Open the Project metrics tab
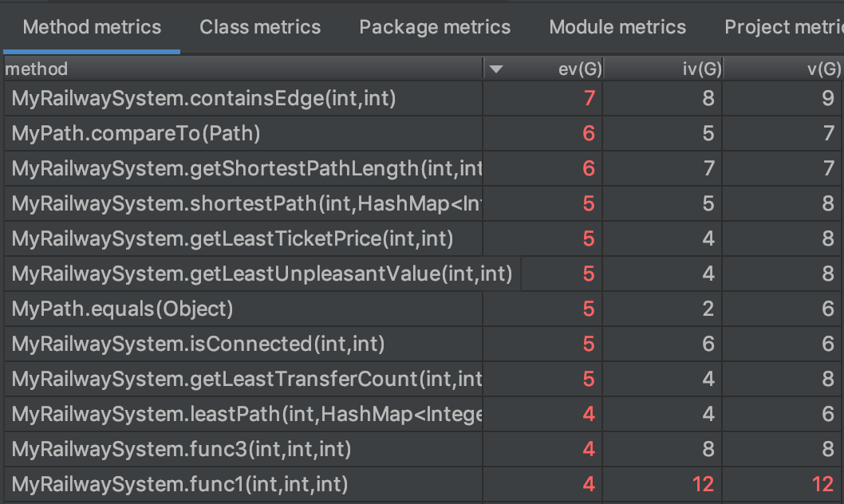Screen dimensions: 844x504 pos(783,27)
